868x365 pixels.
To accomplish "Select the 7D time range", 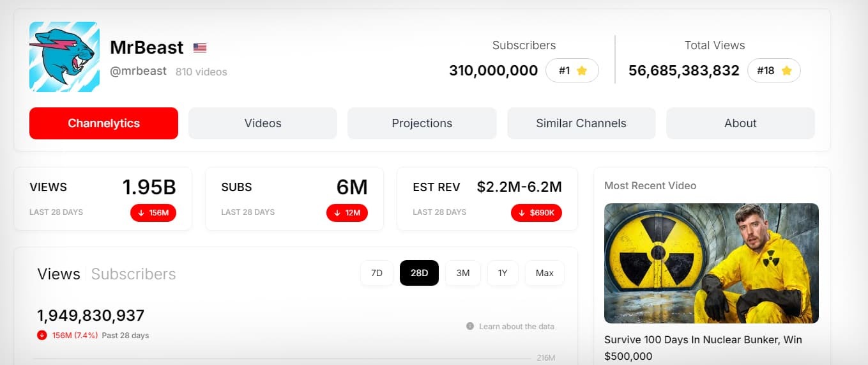I will tap(377, 273).
